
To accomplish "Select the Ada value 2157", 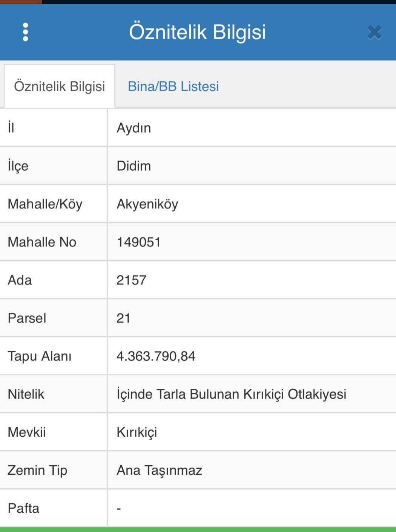I will tap(131, 280).
